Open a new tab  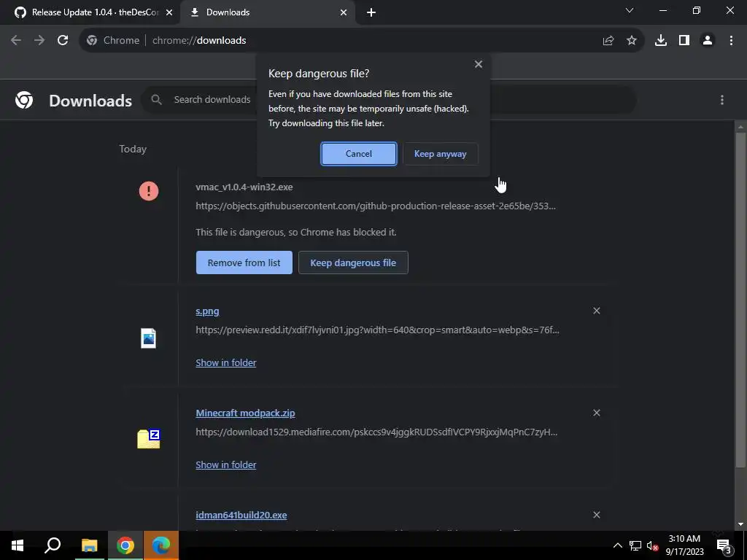click(x=371, y=12)
